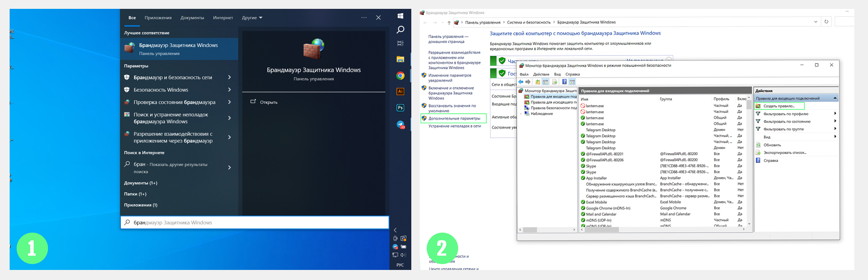Open the Файл menu
Viewport: 868px width, 280px height.
(x=524, y=74)
